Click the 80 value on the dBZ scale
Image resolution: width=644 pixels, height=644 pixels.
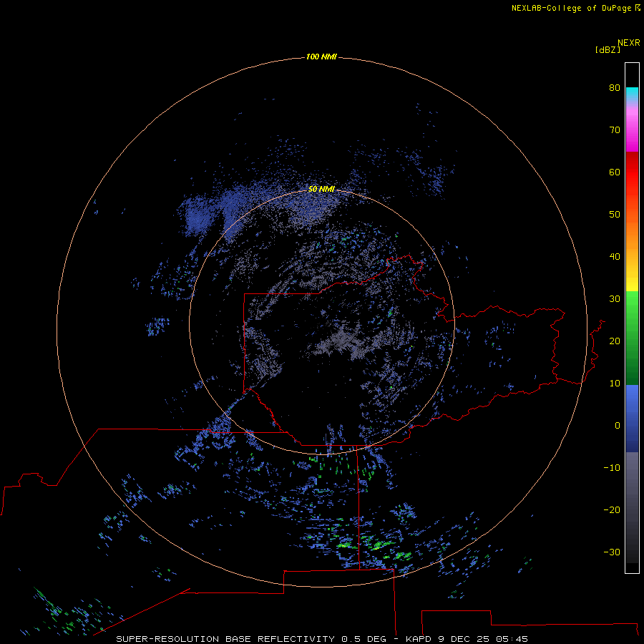[615, 87]
